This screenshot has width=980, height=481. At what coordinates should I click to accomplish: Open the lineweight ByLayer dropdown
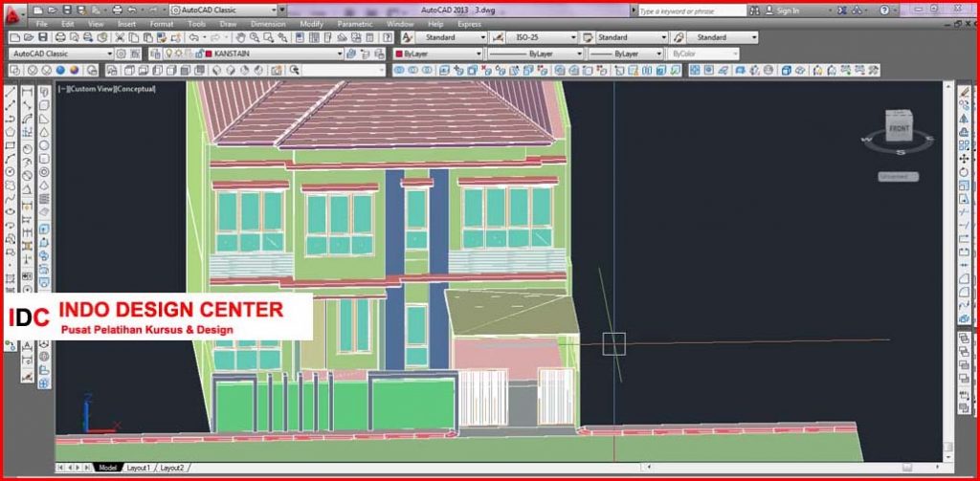(658, 54)
